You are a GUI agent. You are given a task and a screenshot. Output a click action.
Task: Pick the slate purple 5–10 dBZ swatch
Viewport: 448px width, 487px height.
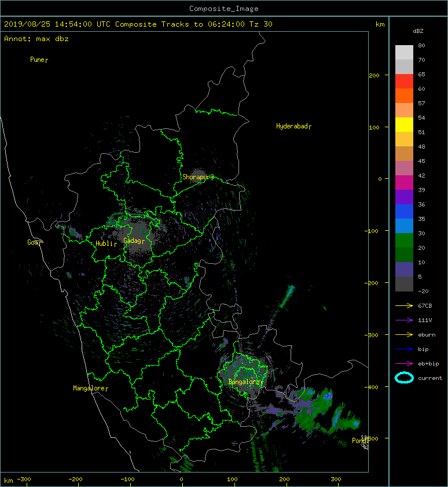[x=404, y=270]
